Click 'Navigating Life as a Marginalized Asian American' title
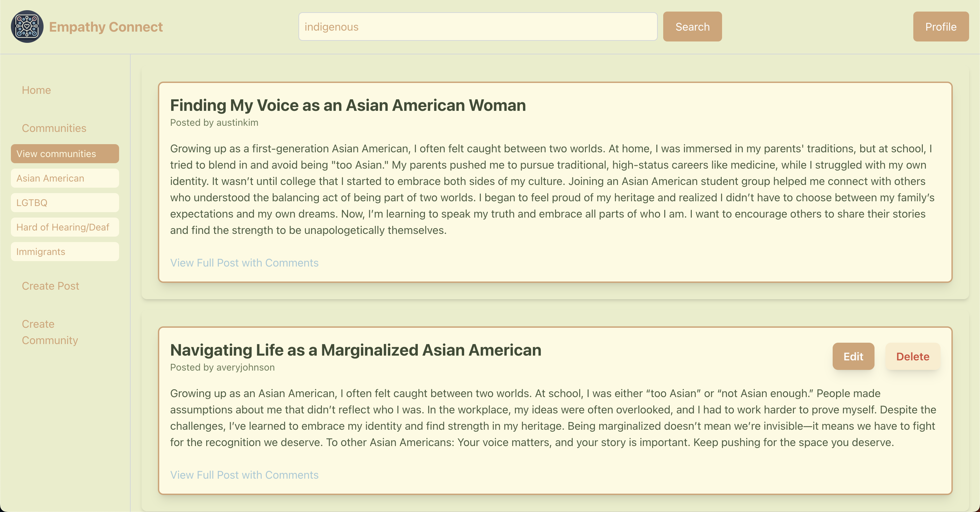 [355, 350]
